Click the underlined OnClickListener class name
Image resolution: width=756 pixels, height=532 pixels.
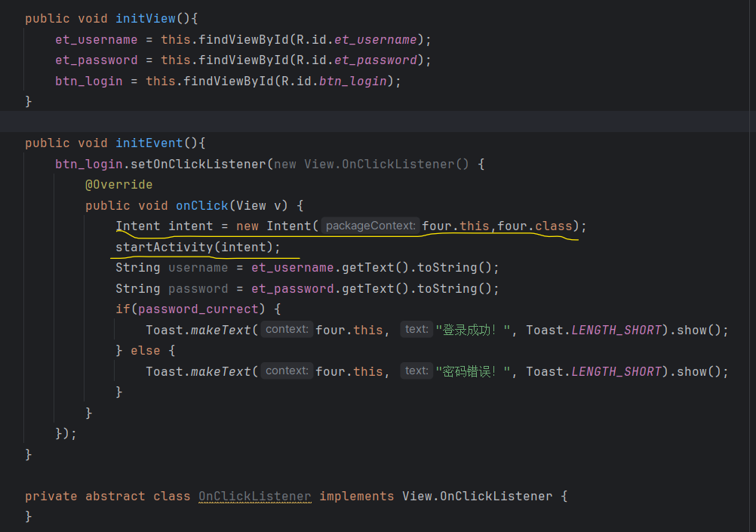click(254, 496)
